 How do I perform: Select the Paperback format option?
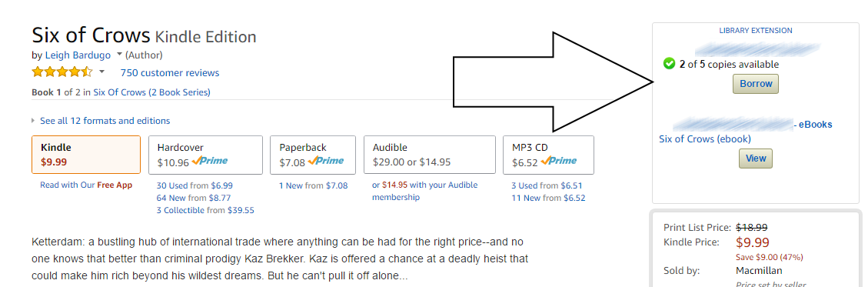point(313,155)
